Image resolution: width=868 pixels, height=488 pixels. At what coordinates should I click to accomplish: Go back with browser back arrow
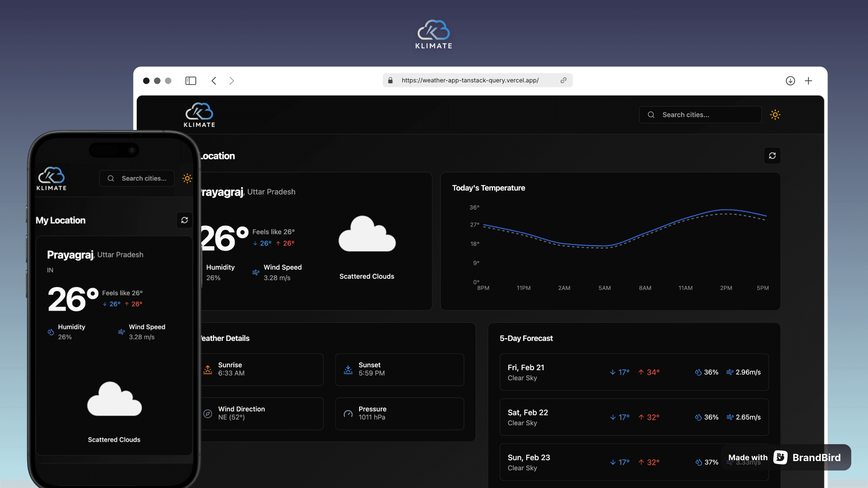pyautogui.click(x=214, y=81)
